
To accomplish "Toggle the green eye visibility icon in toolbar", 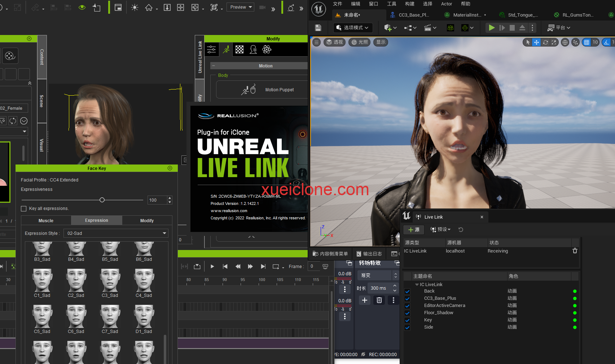I will 82,7.
